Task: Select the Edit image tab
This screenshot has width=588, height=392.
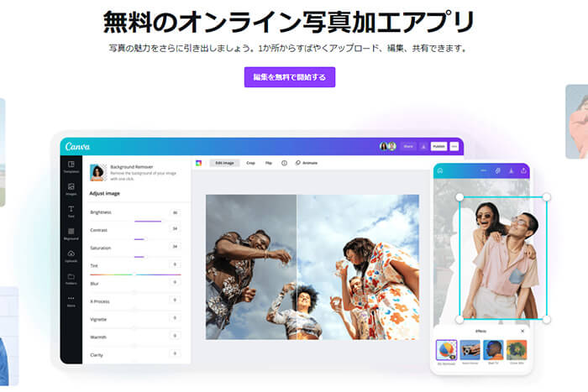Action: pyautogui.click(x=225, y=163)
